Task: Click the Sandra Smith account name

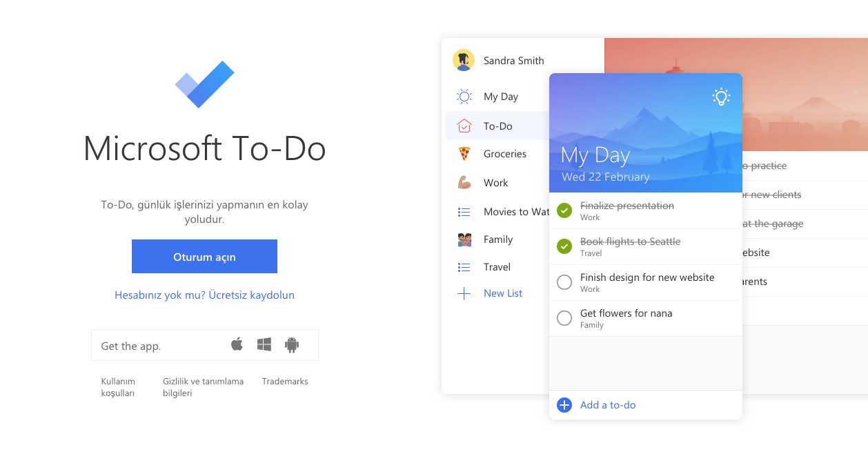Action: (x=514, y=61)
